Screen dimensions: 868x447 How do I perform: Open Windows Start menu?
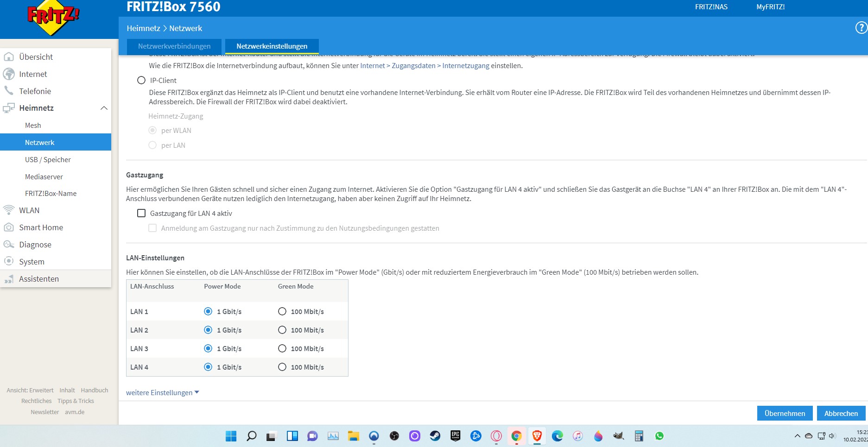(231, 436)
